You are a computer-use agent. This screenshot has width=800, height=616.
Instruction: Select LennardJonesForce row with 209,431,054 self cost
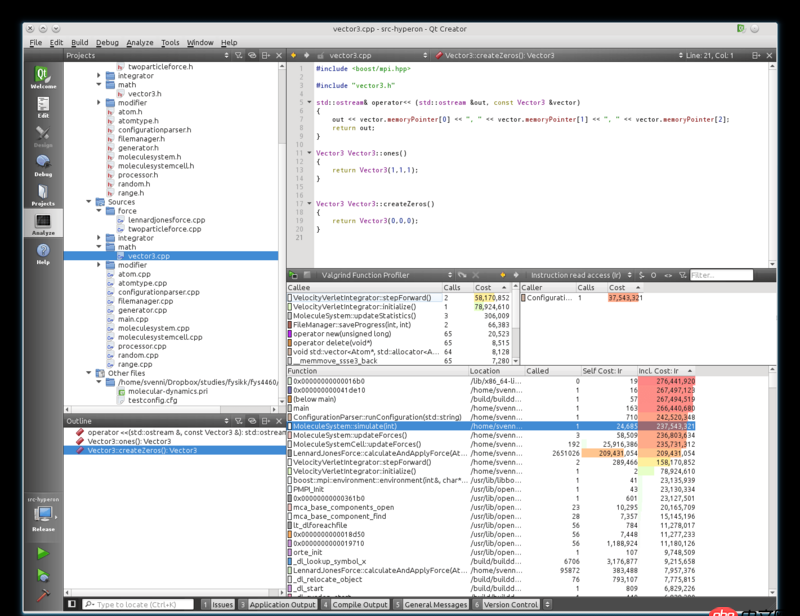491,453
